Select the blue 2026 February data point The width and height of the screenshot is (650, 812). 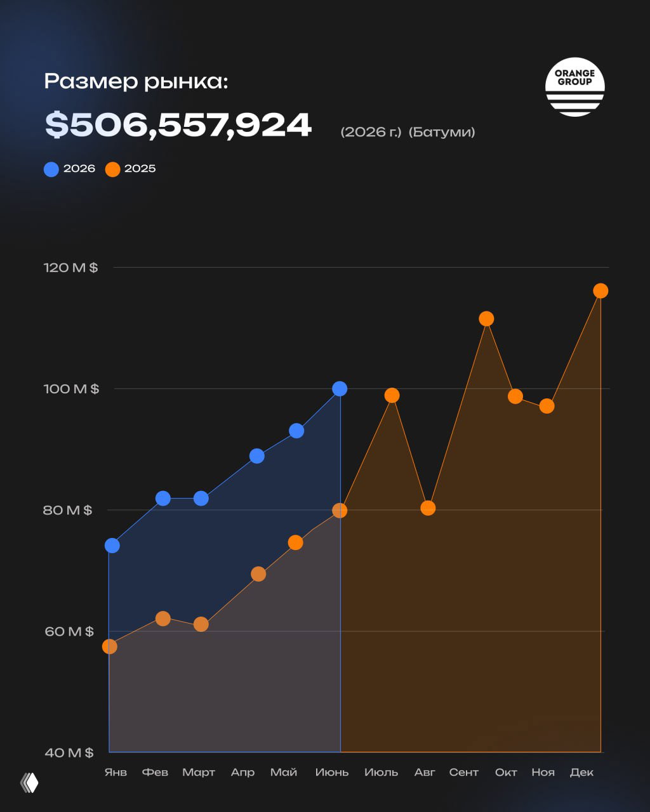coord(163,498)
